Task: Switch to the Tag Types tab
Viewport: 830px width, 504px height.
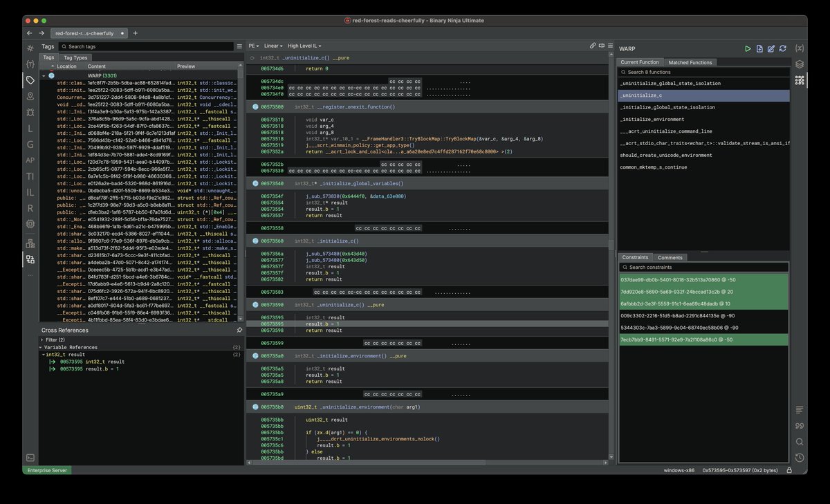Action: (75, 57)
